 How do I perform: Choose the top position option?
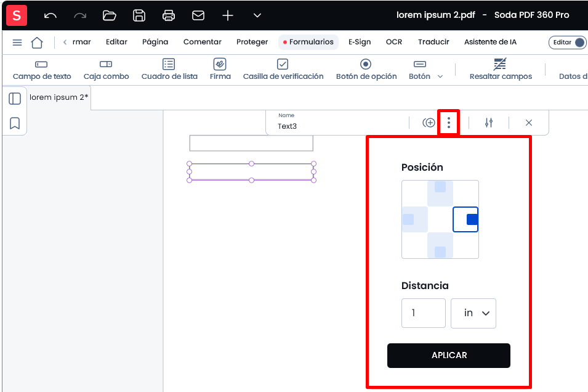(440, 194)
